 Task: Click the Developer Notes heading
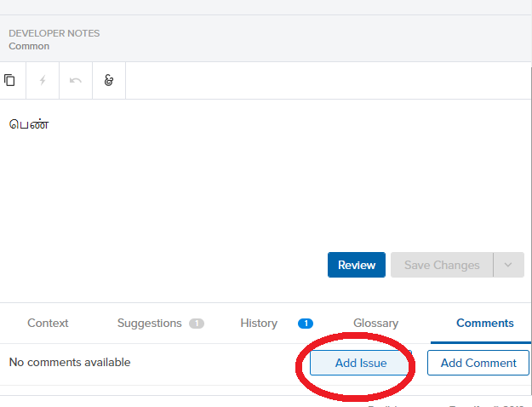coord(54,33)
